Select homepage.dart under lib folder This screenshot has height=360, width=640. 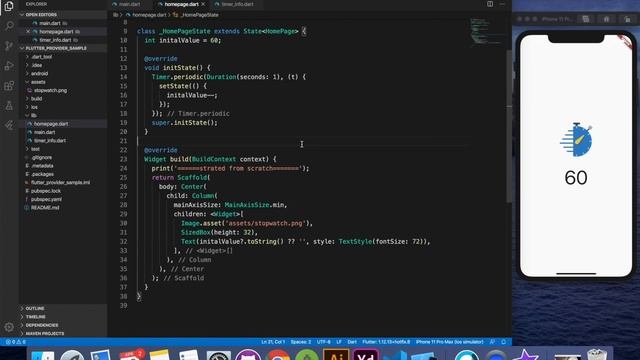click(51, 124)
